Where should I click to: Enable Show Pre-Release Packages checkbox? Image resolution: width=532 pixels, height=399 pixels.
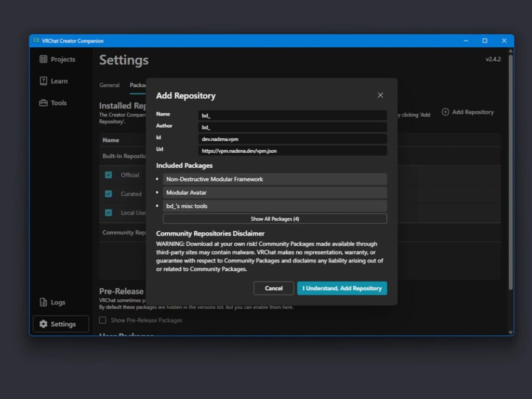[103, 320]
